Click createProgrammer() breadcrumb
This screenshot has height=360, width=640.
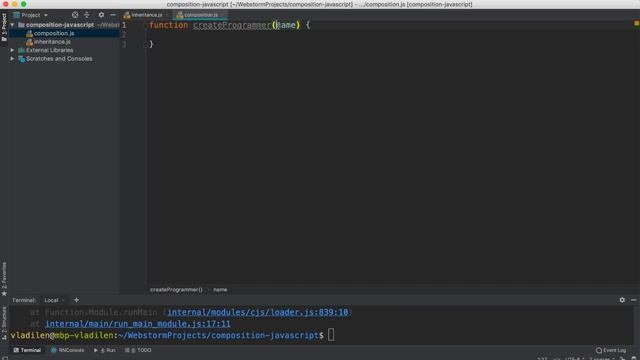(176, 290)
